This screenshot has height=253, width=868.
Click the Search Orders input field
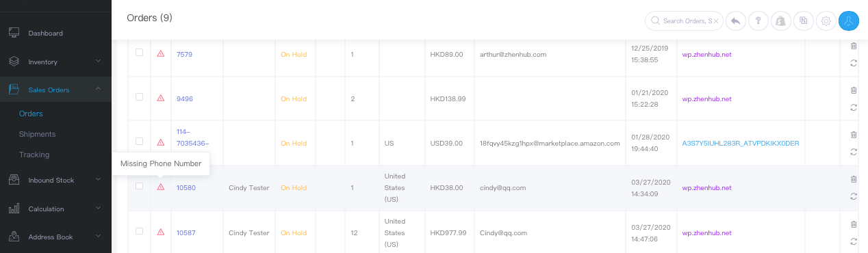683,21
